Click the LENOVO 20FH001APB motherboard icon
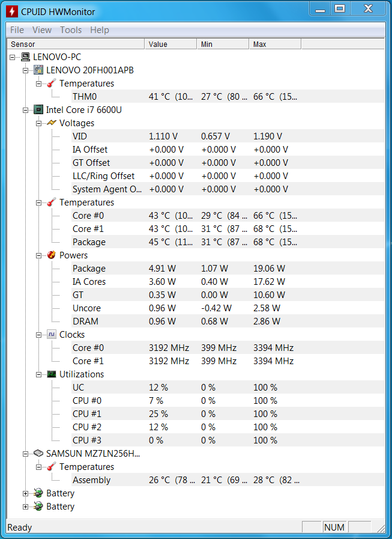392x539 pixels. pyautogui.click(x=38, y=70)
